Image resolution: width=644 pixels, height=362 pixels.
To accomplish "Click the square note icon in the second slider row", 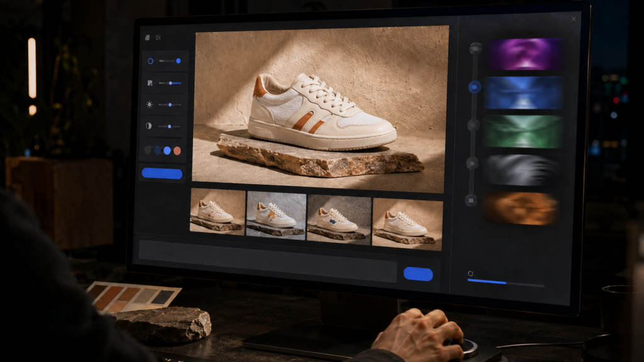I will (x=150, y=83).
